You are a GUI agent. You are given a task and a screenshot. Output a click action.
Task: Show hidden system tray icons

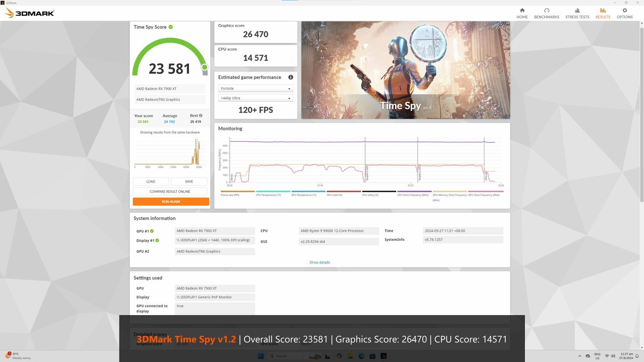[580, 356]
